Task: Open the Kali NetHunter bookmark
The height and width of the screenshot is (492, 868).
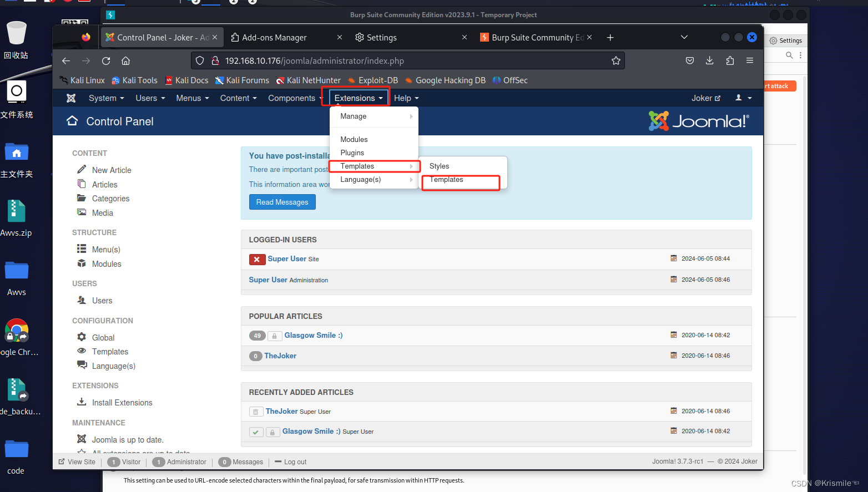Action: click(309, 80)
